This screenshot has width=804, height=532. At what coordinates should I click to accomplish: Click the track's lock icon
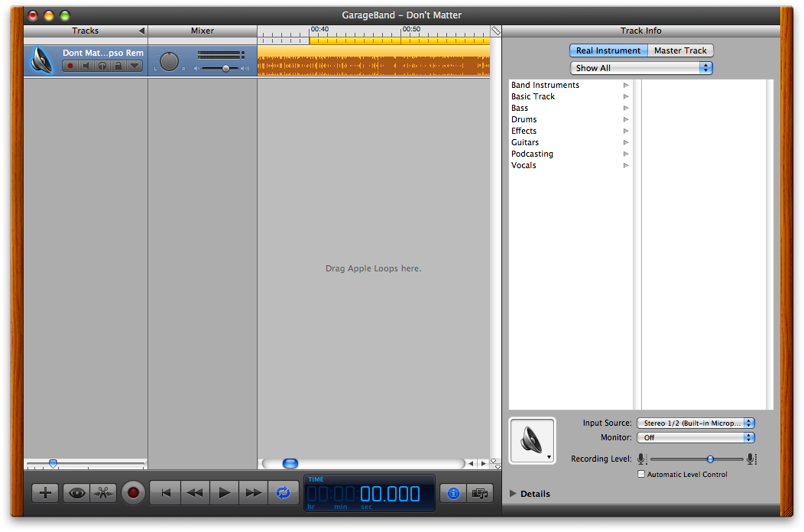(x=118, y=66)
